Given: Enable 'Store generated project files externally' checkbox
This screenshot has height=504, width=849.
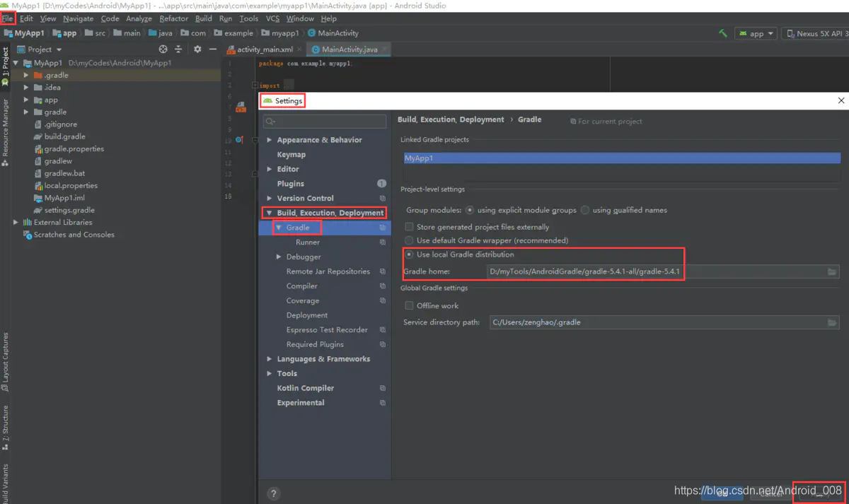Looking at the screenshot, I should pos(409,227).
